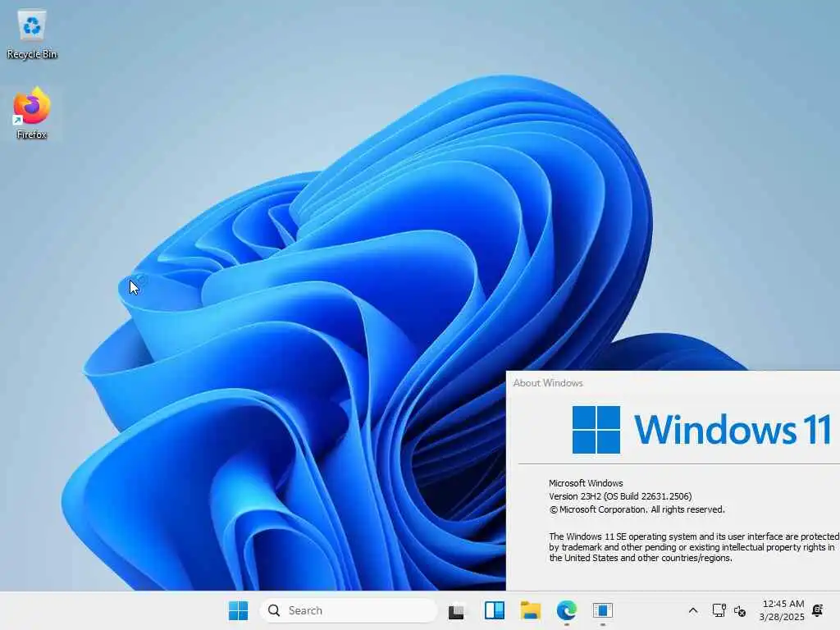The height and width of the screenshot is (630, 840).
Task: Click the large 'Windows 11' wordmark
Action: [733, 430]
